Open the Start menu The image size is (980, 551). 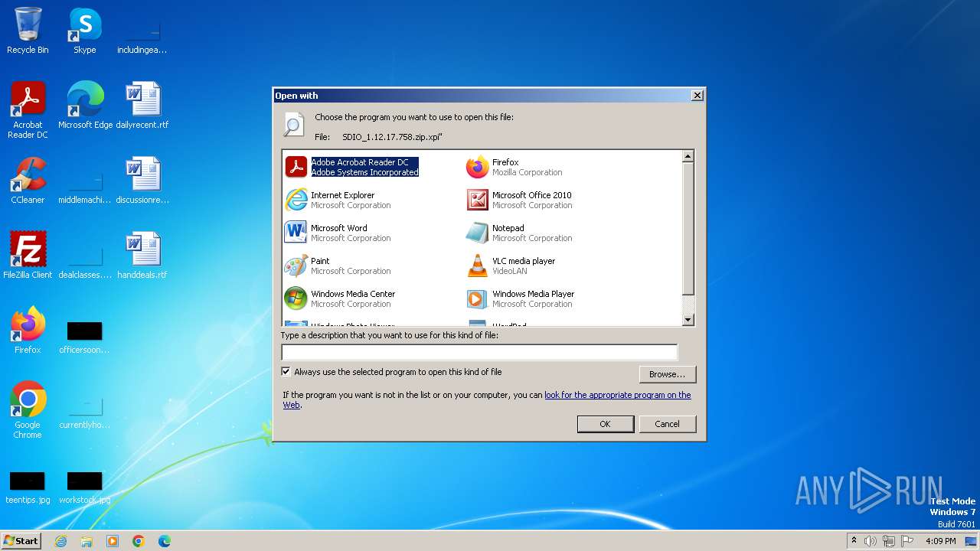(21, 540)
